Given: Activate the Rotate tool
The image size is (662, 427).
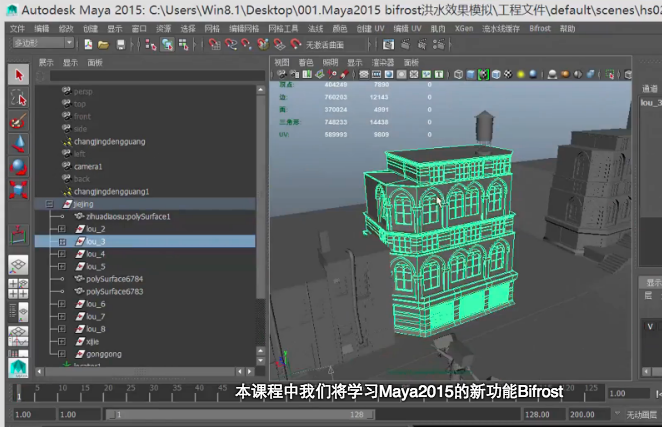Looking at the screenshot, I should point(18,167).
